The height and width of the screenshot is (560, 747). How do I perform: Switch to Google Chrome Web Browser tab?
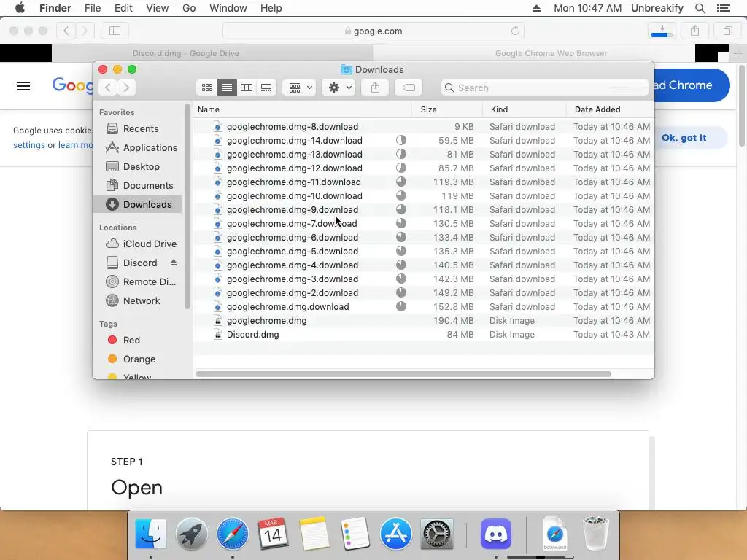(x=534, y=53)
